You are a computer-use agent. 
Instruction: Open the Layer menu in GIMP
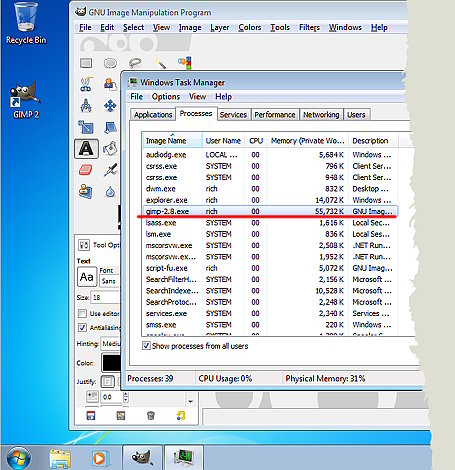(x=220, y=27)
